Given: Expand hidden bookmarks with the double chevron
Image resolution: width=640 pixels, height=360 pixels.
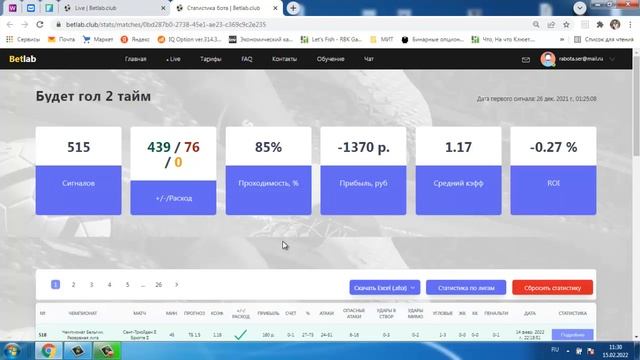Looking at the screenshot, I should click(562, 40).
